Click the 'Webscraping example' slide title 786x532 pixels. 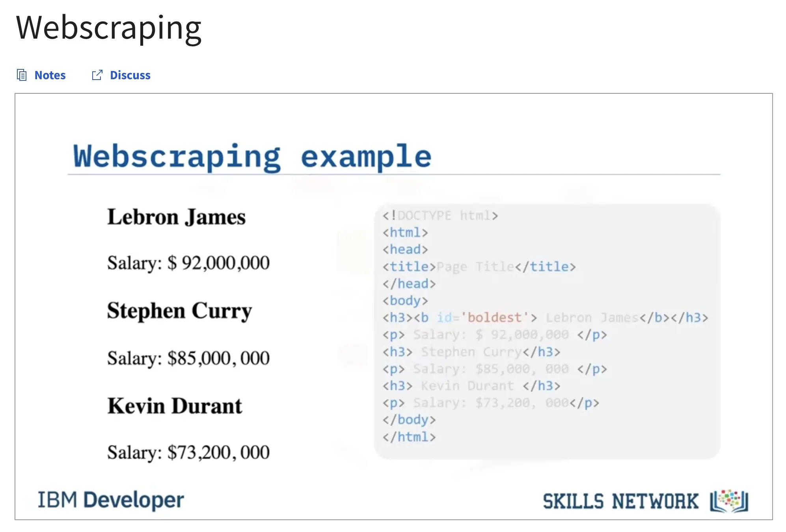pos(252,156)
